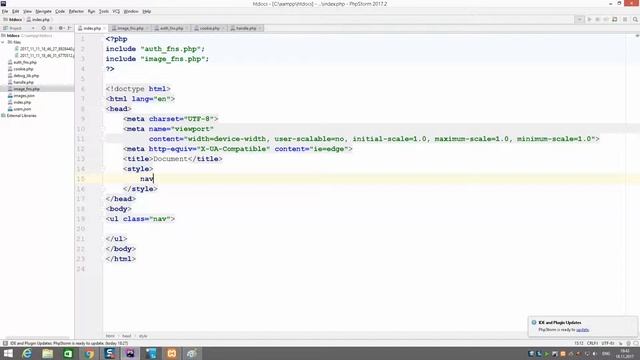
Task: Select index.php in project tree
Action: pos(22,102)
